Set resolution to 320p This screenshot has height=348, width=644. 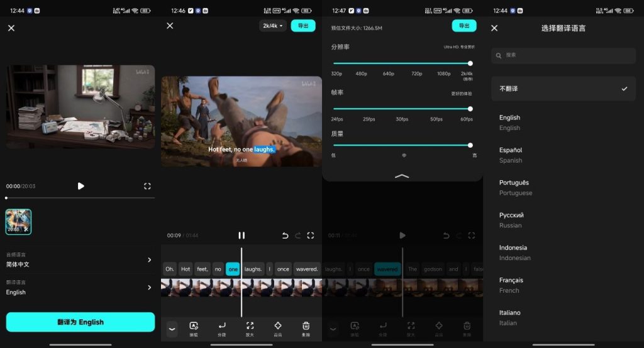(x=336, y=74)
